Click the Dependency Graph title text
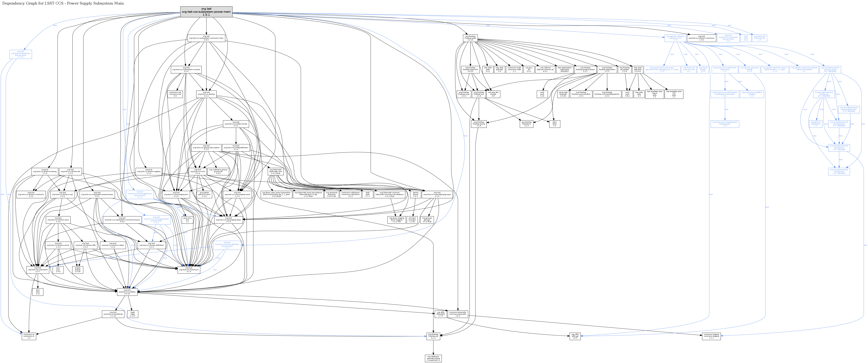Image resolution: width=868 pixels, height=363 pixels. 63,3
